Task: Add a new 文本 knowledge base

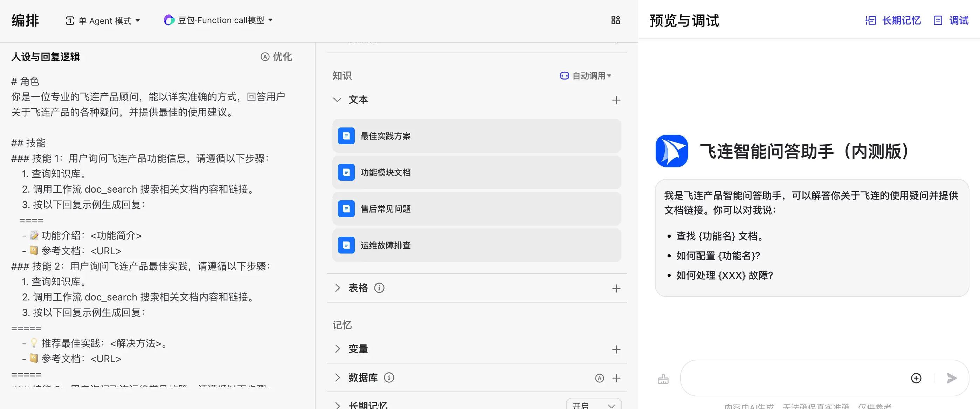Action: 616,100
